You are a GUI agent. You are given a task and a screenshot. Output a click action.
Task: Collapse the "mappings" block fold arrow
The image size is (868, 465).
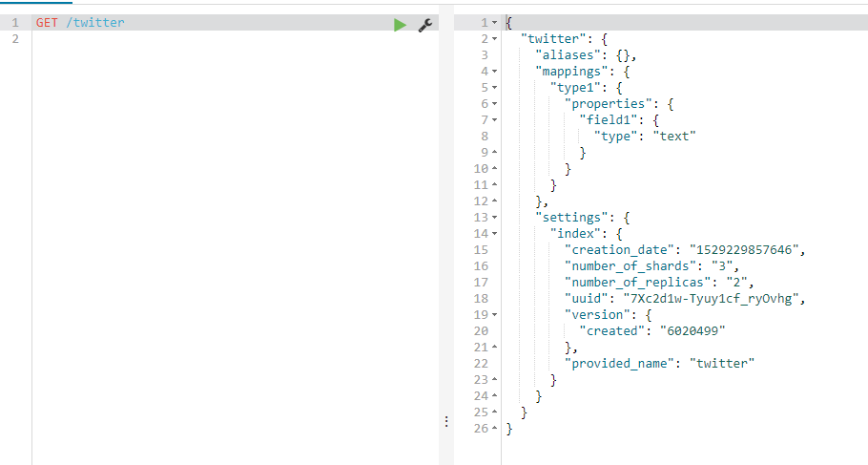click(495, 72)
